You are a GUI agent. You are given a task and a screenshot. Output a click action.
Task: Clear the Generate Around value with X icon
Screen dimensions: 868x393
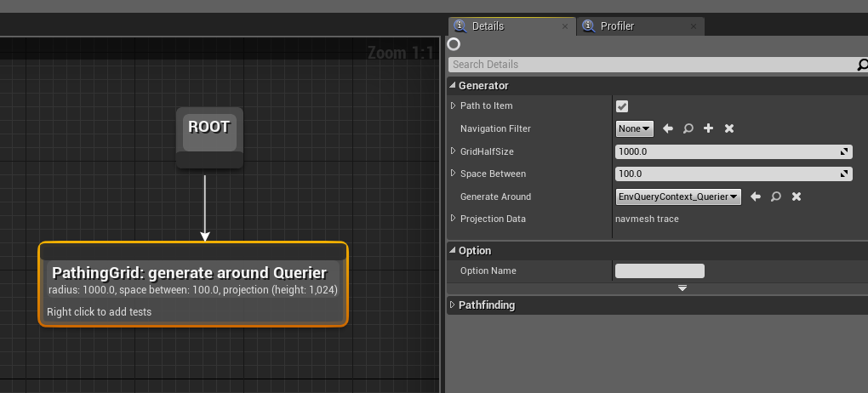point(796,196)
